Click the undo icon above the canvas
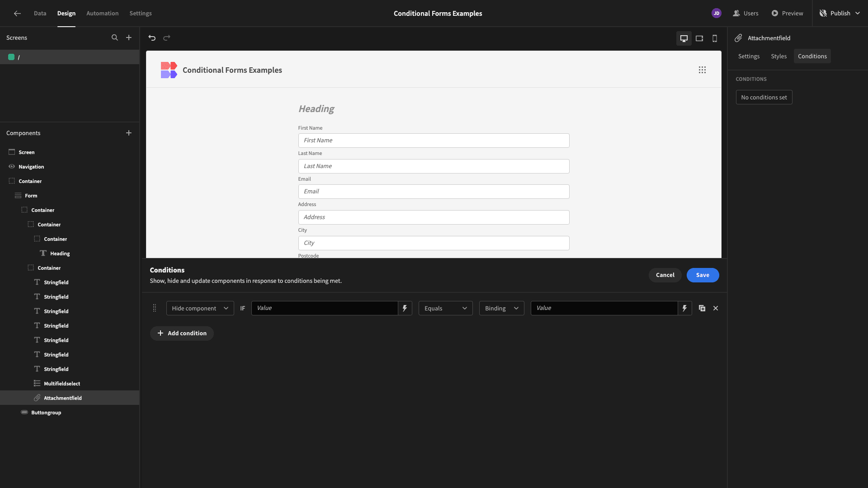This screenshot has height=488, width=868. [151, 38]
